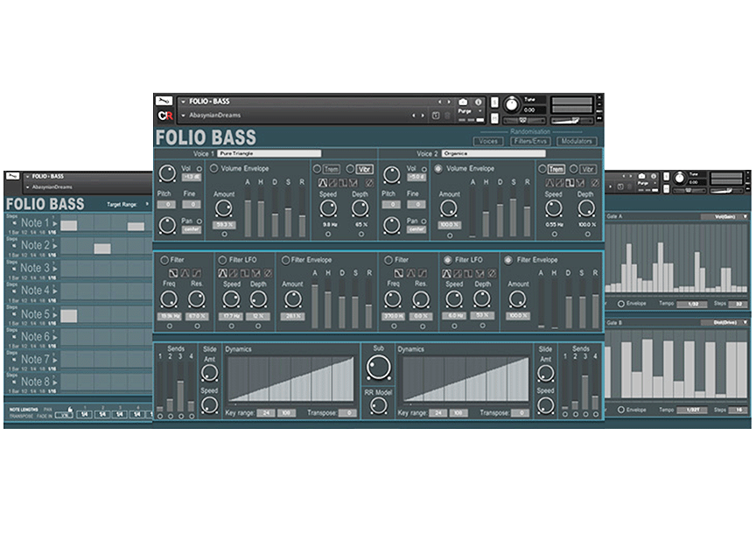756x548 pixels.
Task: Select the bandpass filter shape icon under Voice 2 Filter
Action: (409, 271)
